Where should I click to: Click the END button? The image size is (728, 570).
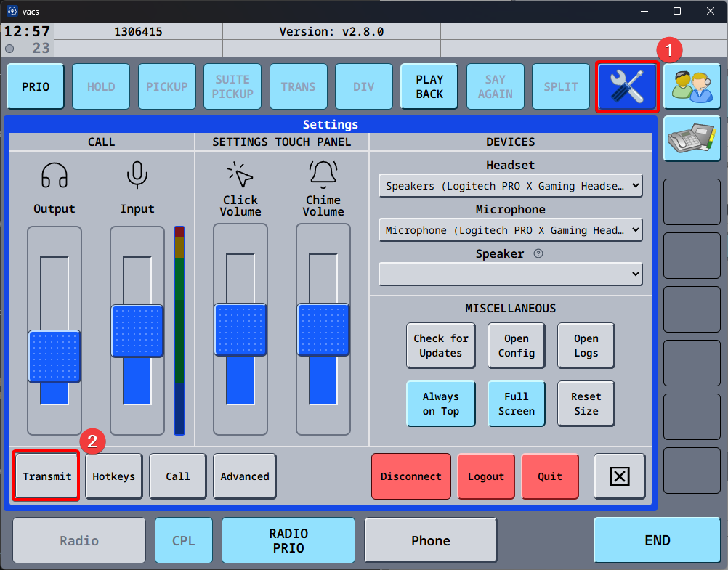pos(657,540)
